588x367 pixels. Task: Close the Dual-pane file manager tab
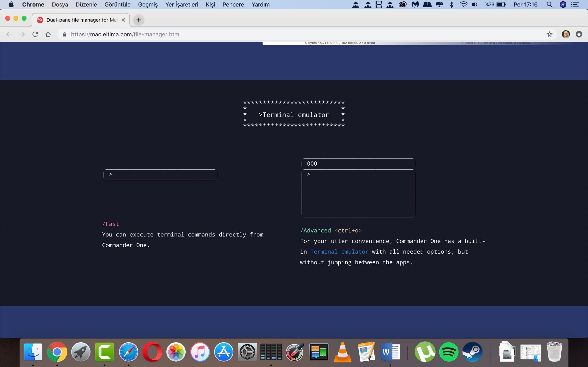point(123,20)
